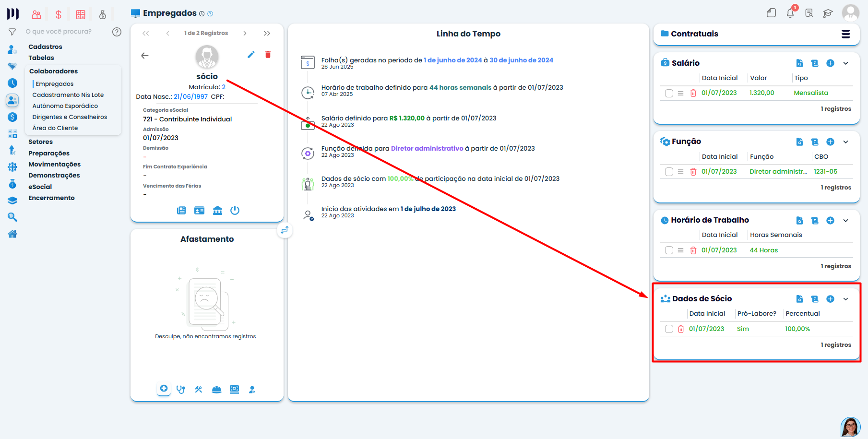Tick the Dados de Sócio record checkbox

669,329
